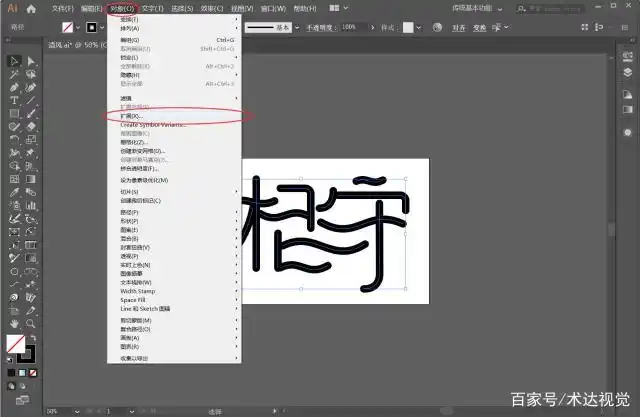Open the Layers panel icon
This screenshot has height=417, width=640.
tap(627, 73)
